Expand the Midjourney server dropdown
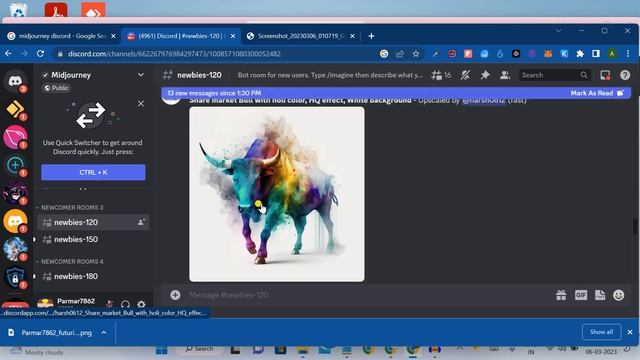 [x=140, y=75]
